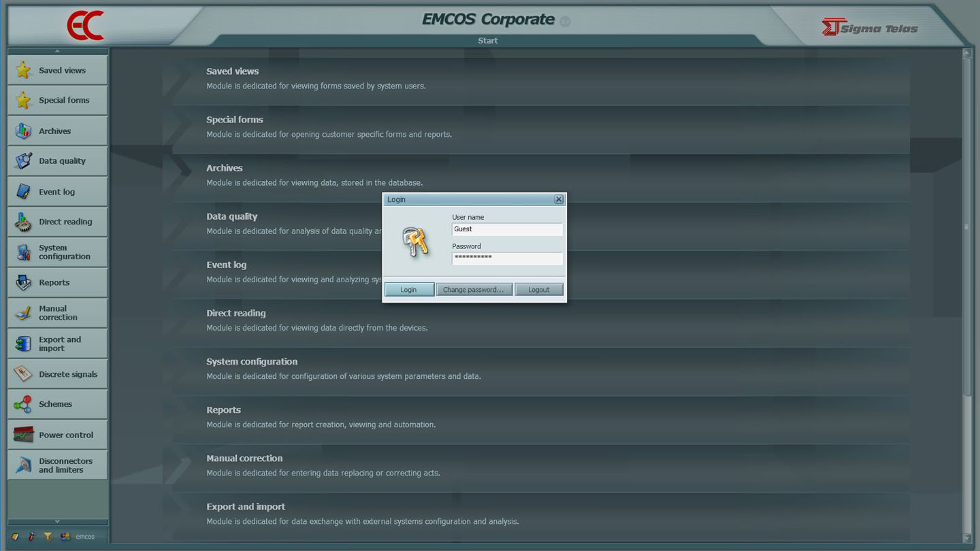Click the main panel scrollbar up arrow

click(966, 53)
